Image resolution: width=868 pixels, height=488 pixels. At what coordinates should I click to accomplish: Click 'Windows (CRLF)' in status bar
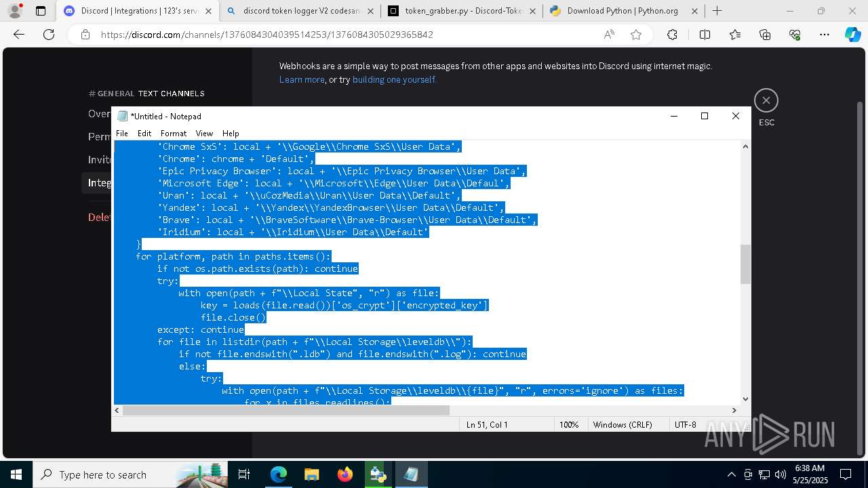[623, 425]
